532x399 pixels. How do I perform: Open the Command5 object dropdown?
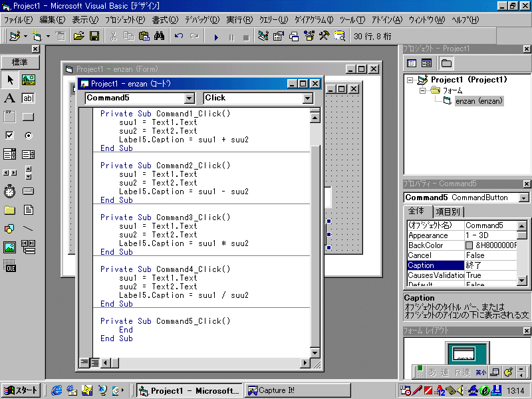(190, 98)
